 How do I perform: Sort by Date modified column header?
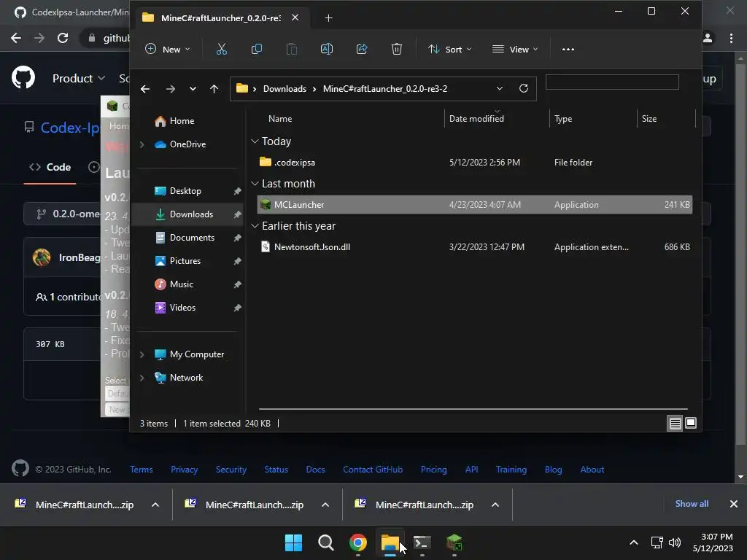(476, 119)
